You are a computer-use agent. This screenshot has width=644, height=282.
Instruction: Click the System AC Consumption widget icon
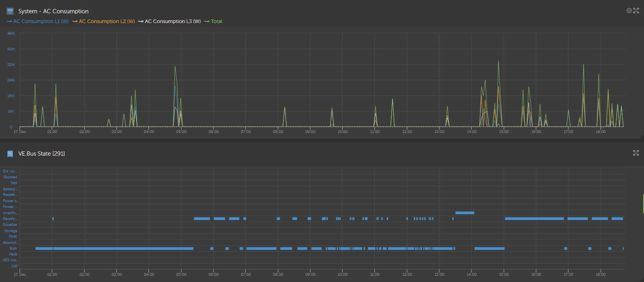(x=10, y=11)
